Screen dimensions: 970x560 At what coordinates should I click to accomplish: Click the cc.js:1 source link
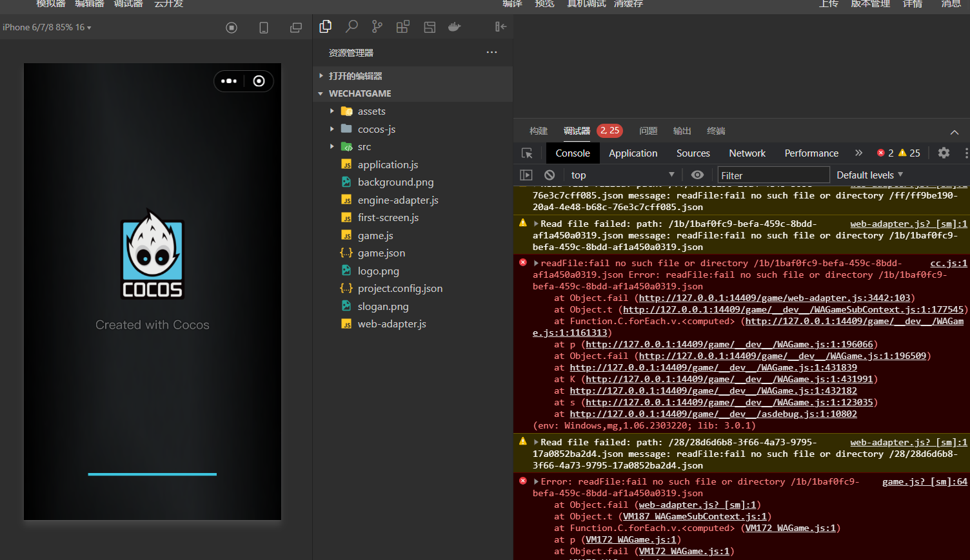click(948, 263)
